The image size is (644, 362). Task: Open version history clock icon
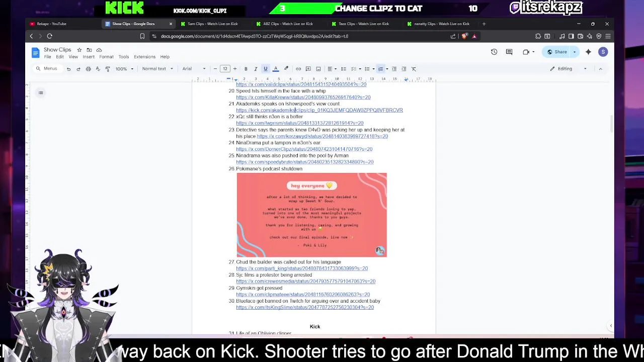click(494, 52)
